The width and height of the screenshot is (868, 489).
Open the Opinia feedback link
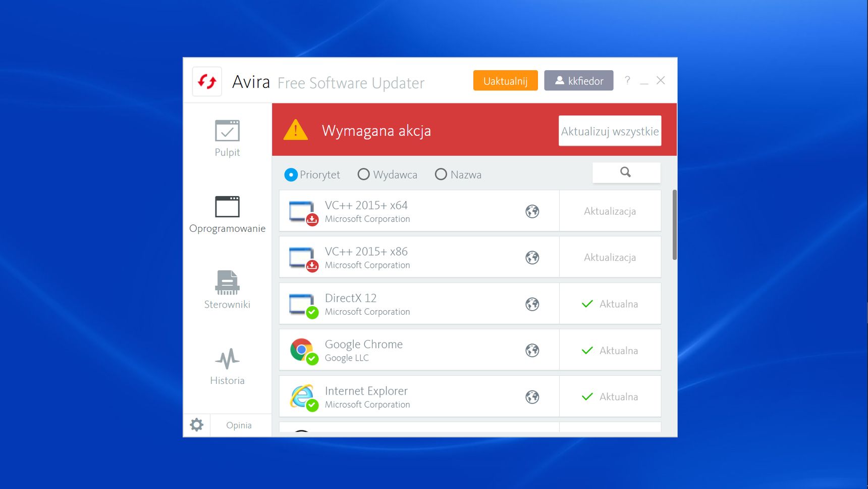(x=239, y=425)
